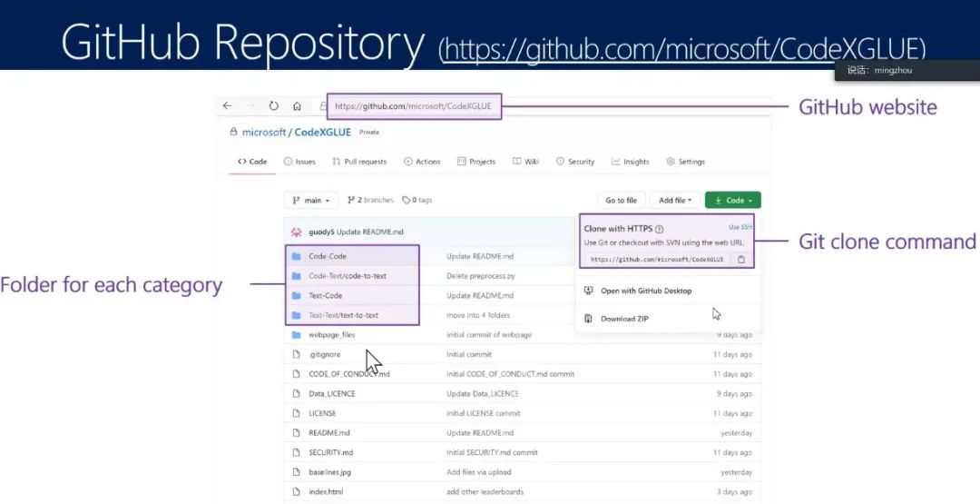
Task: Switch to the Issues tab
Action: (x=299, y=162)
